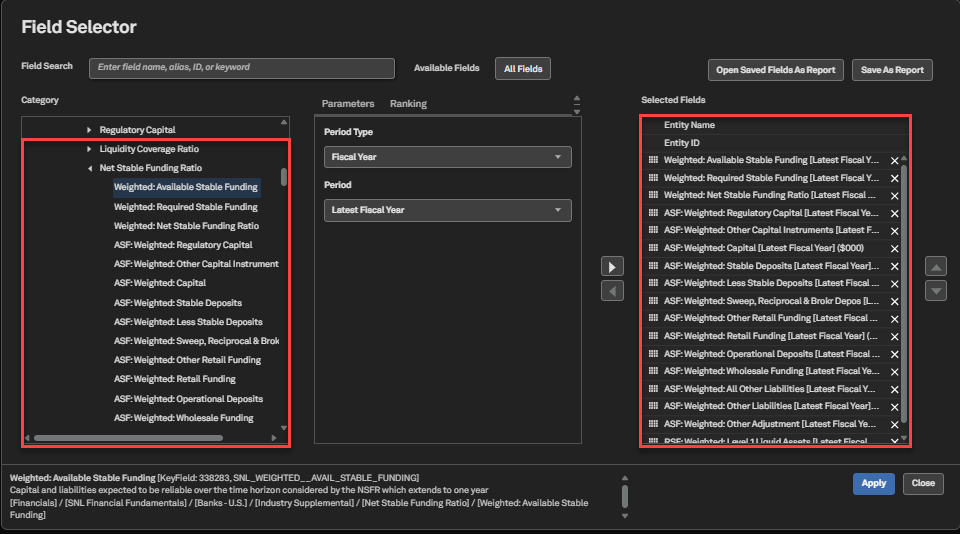
Task: Switch to the Parameters tab
Action: (x=348, y=103)
